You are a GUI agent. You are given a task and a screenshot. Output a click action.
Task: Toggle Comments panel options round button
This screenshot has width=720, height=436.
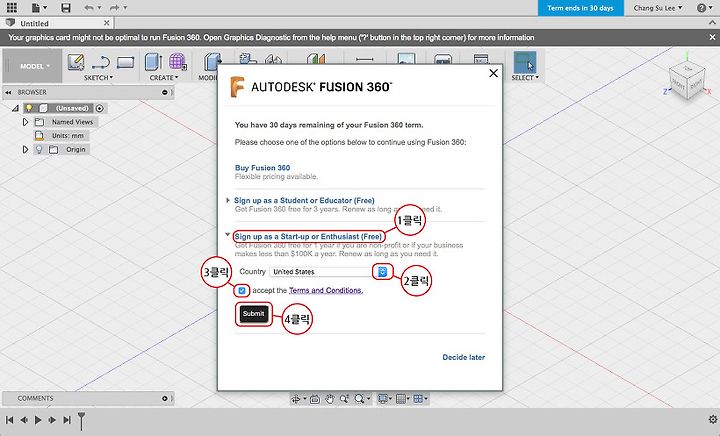[x=164, y=398]
